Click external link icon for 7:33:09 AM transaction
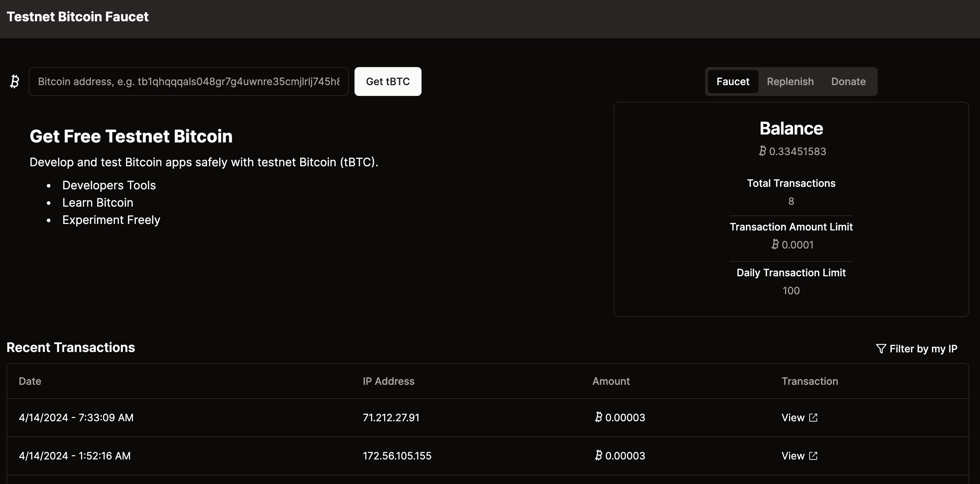 (x=814, y=418)
